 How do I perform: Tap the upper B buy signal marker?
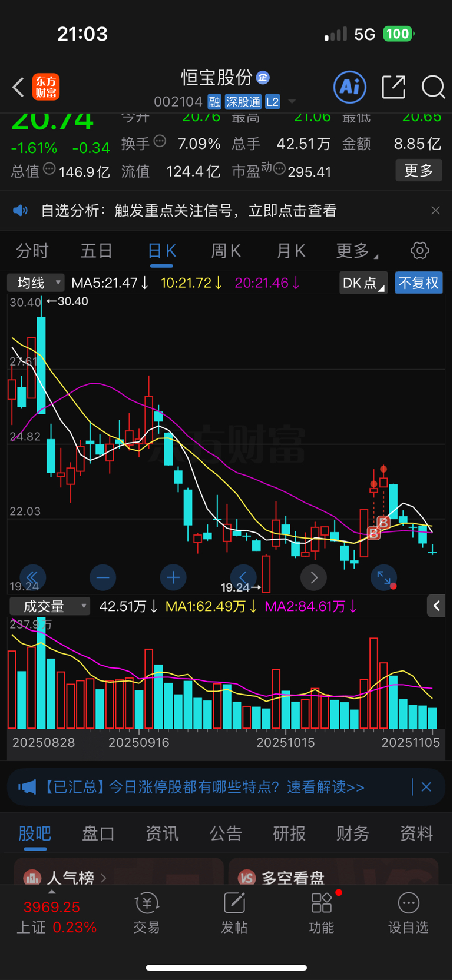pos(383,522)
